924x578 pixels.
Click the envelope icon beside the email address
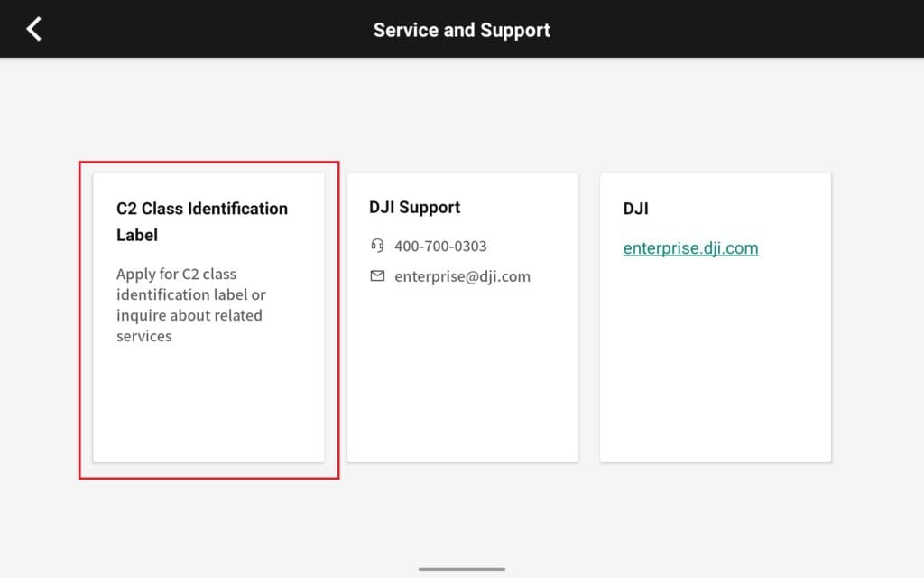[x=377, y=276]
